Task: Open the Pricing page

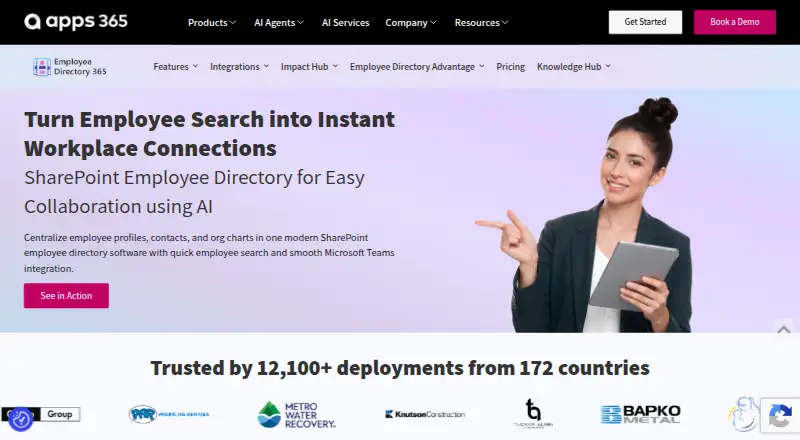Action: point(510,66)
